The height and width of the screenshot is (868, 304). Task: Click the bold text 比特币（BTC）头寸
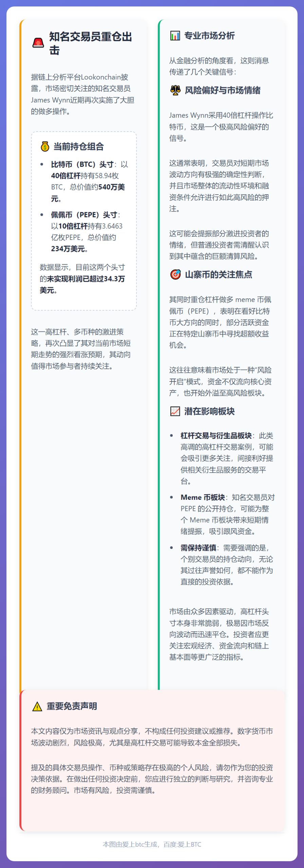[x=82, y=164]
